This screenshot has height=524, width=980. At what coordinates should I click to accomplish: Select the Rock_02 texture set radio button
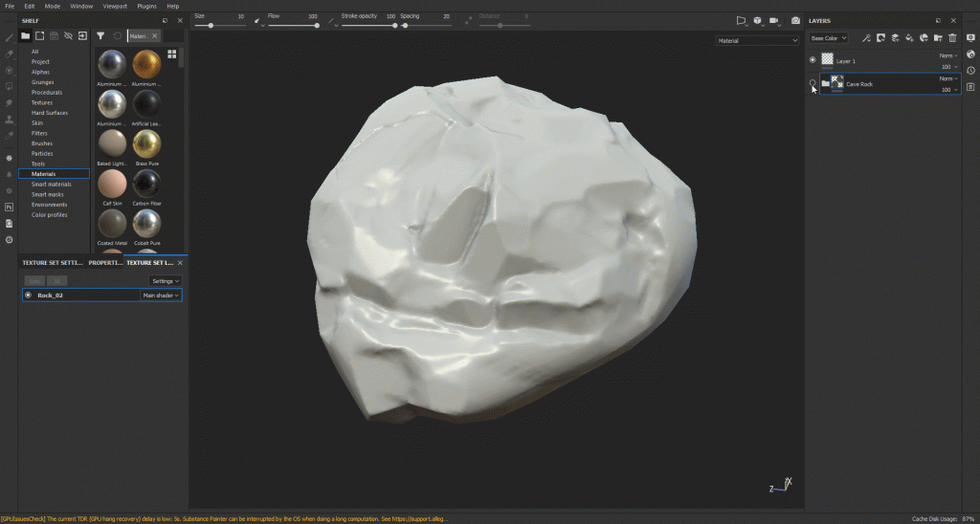click(x=28, y=295)
